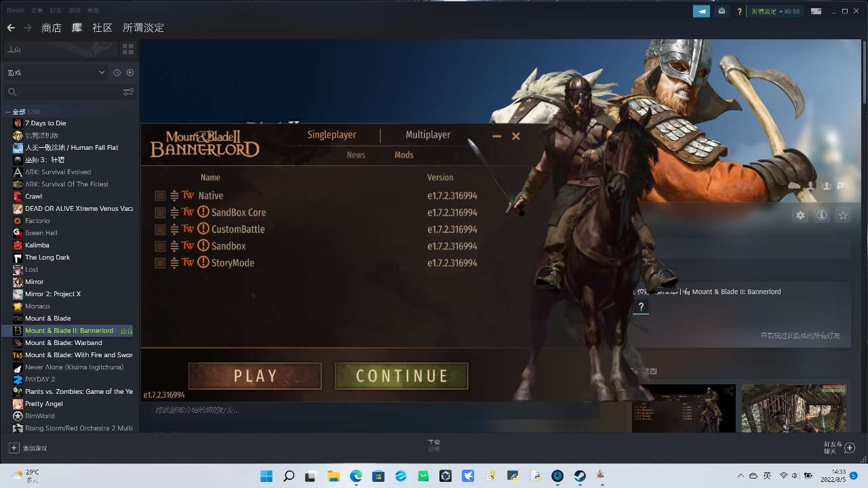This screenshot has height=488, width=868.
Task: Switch Steam to Big Picture mode
Action: (816, 11)
